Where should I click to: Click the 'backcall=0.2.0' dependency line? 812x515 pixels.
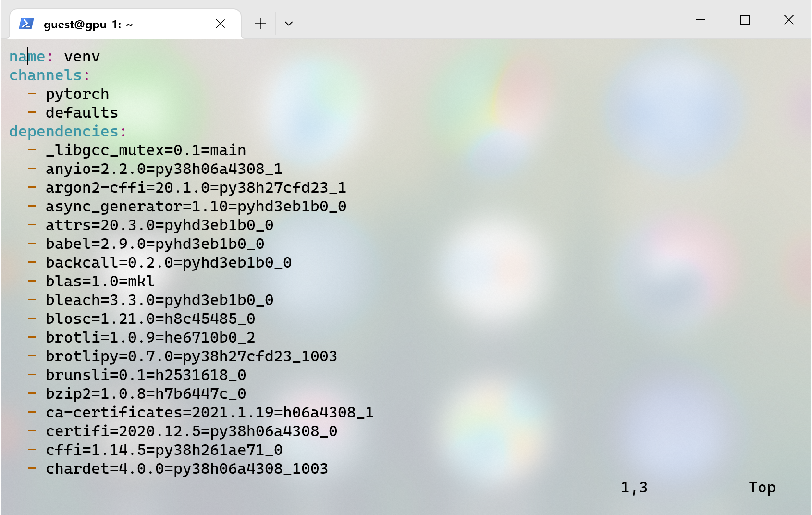[x=169, y=263]
